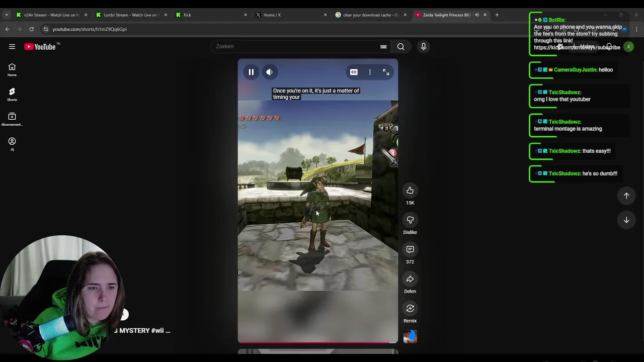
Task: Share the Short via Delen icon
Action: click(410, 279)
